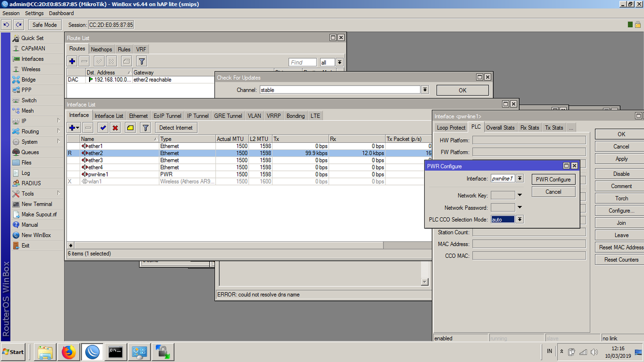
Task: Open Bridge menu in sidebar
Action: pos(28,80)
